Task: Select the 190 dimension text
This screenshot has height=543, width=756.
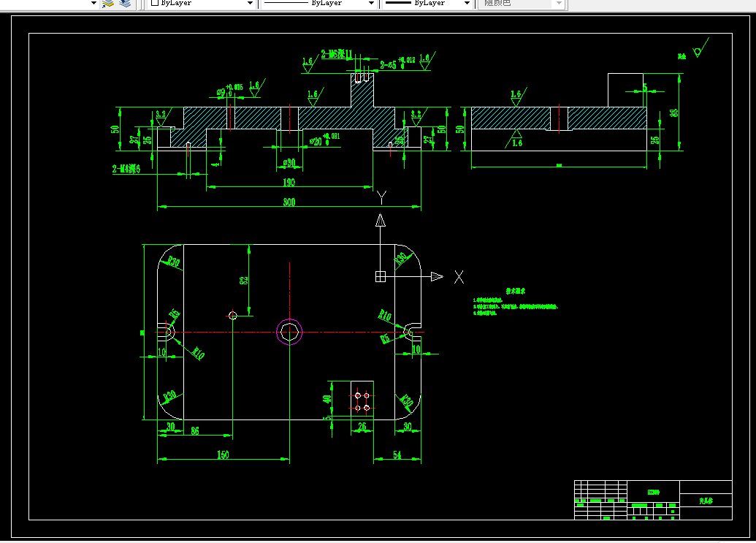Action: (x=289, y=182)
